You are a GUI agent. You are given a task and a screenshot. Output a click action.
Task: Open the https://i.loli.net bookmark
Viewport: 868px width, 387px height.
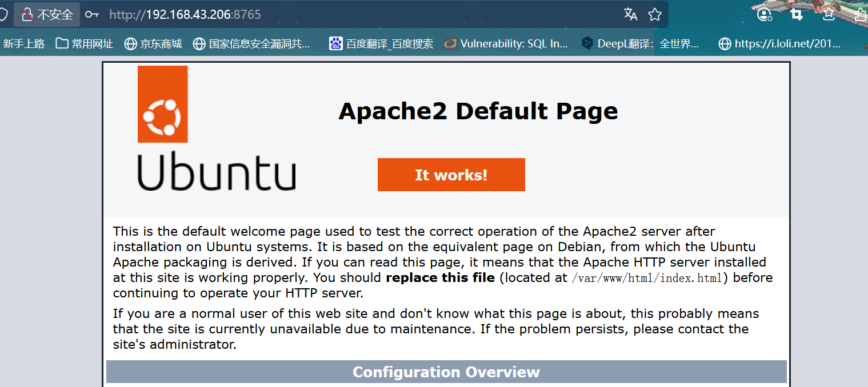click(780, 43)
